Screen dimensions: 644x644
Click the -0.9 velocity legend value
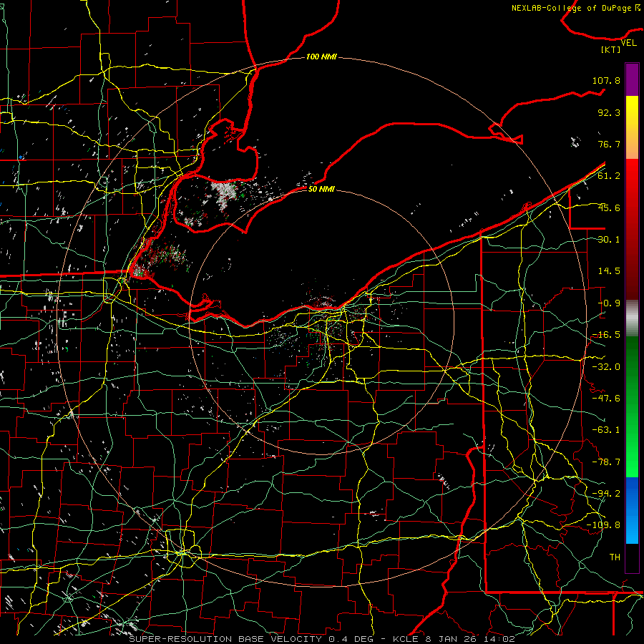(x=609, y=303)
